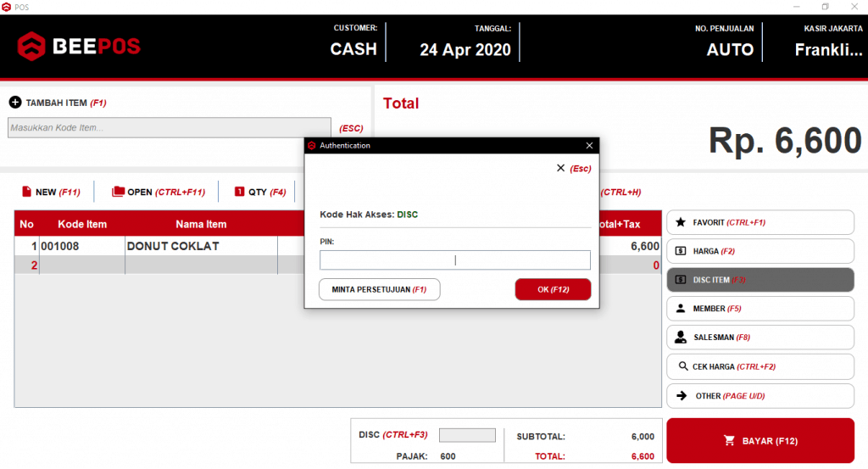
Task: Select QTY (F4) toolbar option
Action: [260, 193]
